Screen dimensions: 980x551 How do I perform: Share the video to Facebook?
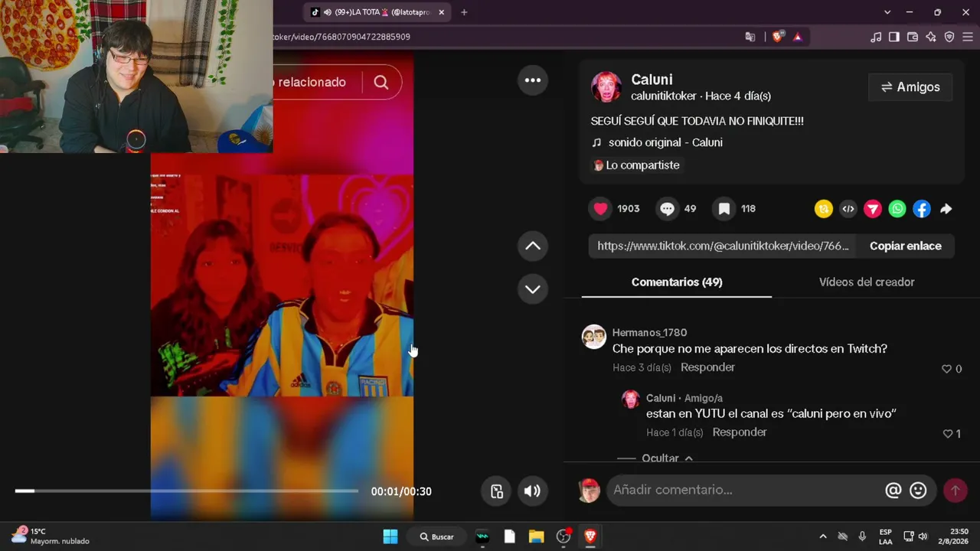coord(922,209)
